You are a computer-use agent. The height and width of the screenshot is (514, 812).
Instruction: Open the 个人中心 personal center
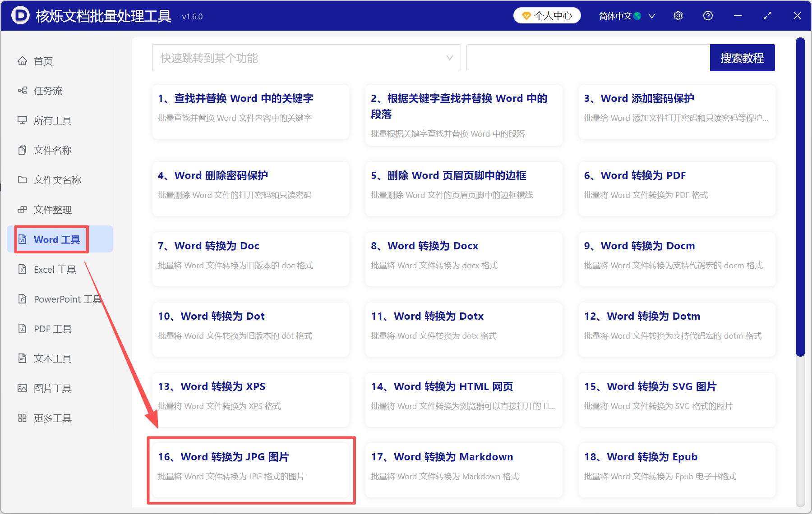click(547, 15)
